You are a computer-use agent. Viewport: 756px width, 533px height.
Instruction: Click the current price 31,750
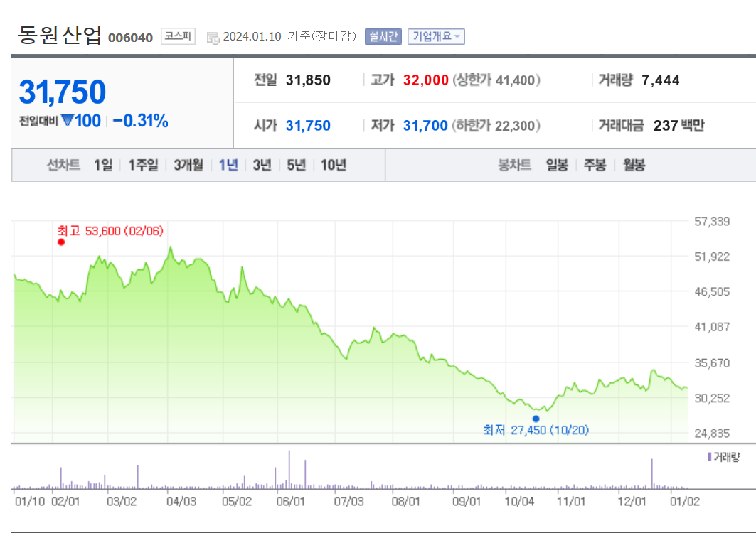click(62, 92)
